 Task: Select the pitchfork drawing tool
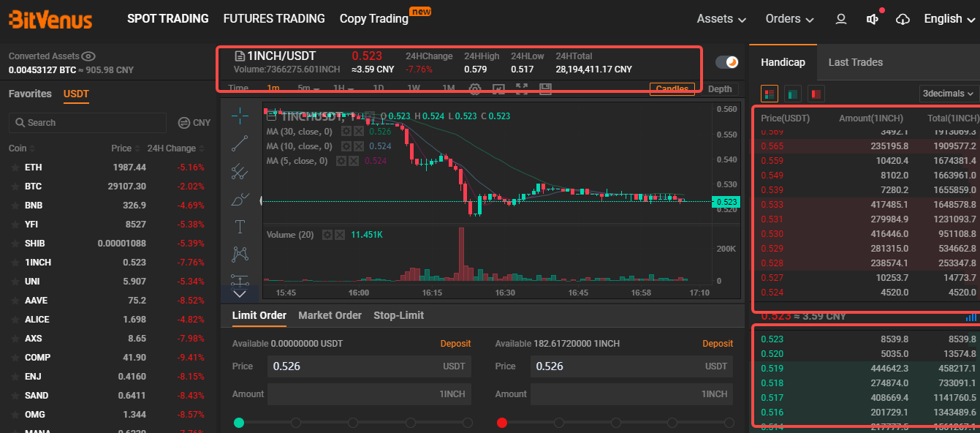240,171
